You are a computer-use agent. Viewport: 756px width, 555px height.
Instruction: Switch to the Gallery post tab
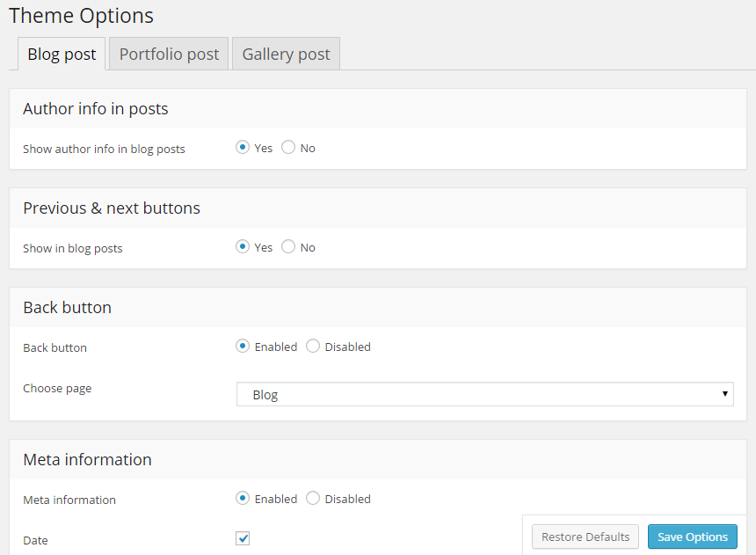(x=286, y=54)
